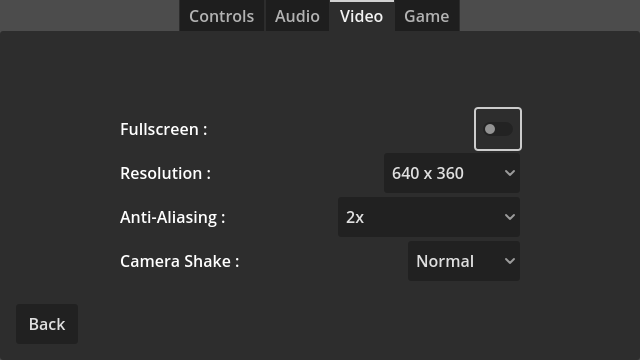This screenshot has width=640, height=360.
Task: Click the Fullscreen label text
Action: tap(163, 129)
